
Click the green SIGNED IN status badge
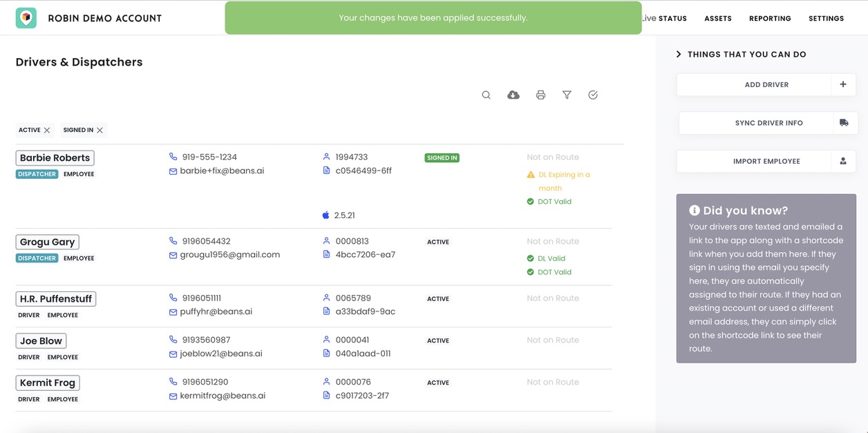pos(442,157)
